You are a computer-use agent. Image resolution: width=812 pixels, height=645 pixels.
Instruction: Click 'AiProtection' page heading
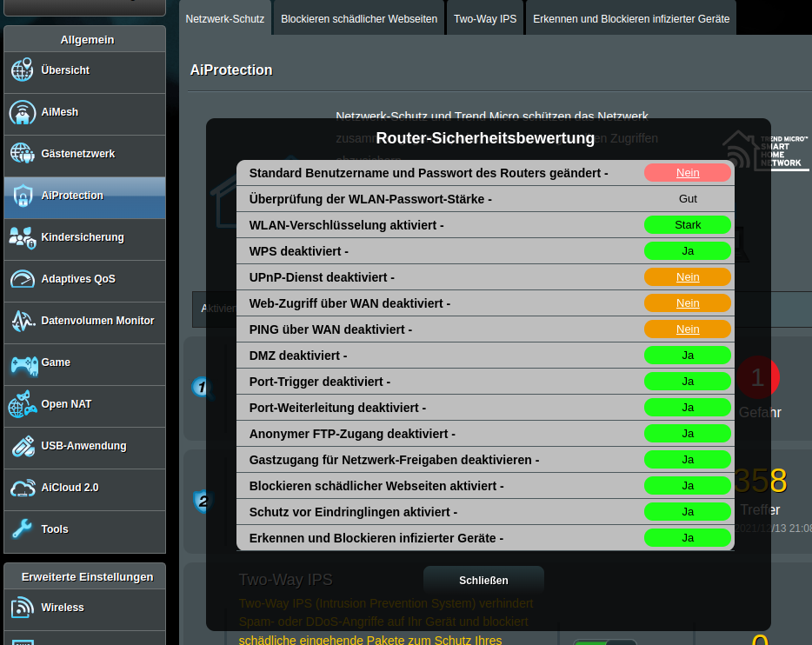pyautogui.click(x=231, y=70)
